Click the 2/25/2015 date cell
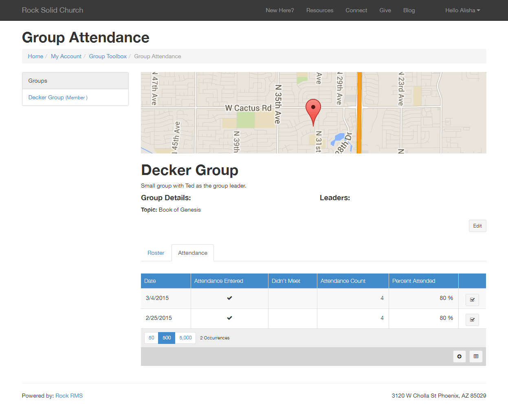Screen dimensions: 508x420 click(x=166, y=318)
